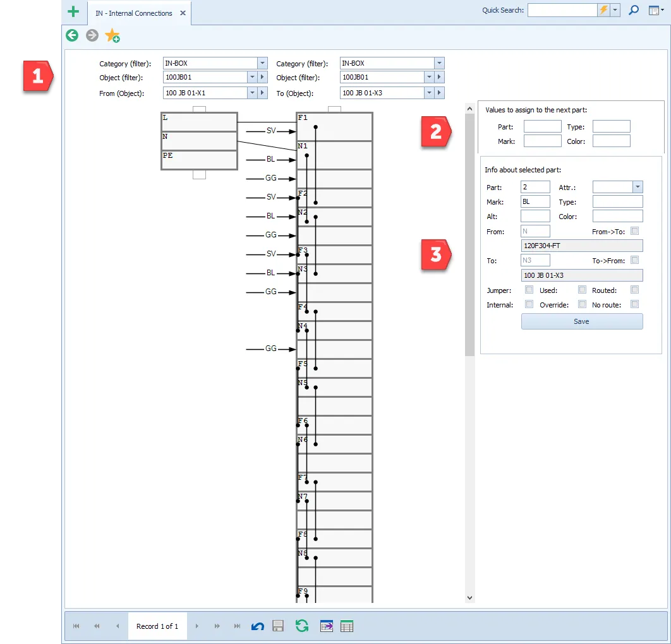Select terminal F1 in right block
The width and height of the screenshot is (671, 644).
335,126
